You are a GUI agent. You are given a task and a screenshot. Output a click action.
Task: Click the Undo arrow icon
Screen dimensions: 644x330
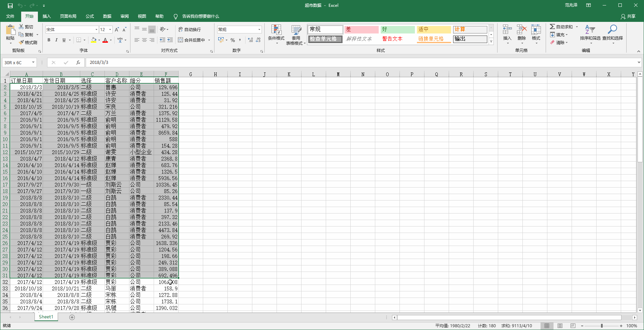(x=20, y=5)
